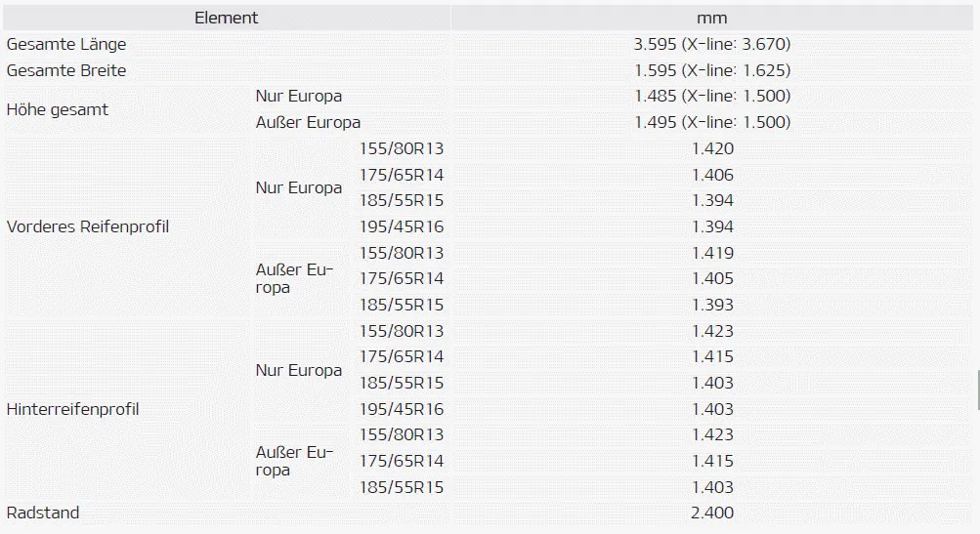Click Außer Europa under Höhe gesamt
This screenshot has width=980, height=534.
click(x=308, y=122)
